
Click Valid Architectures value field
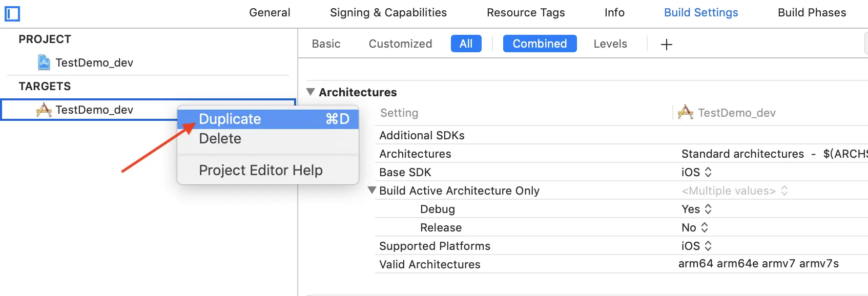[x=758, y=264]
